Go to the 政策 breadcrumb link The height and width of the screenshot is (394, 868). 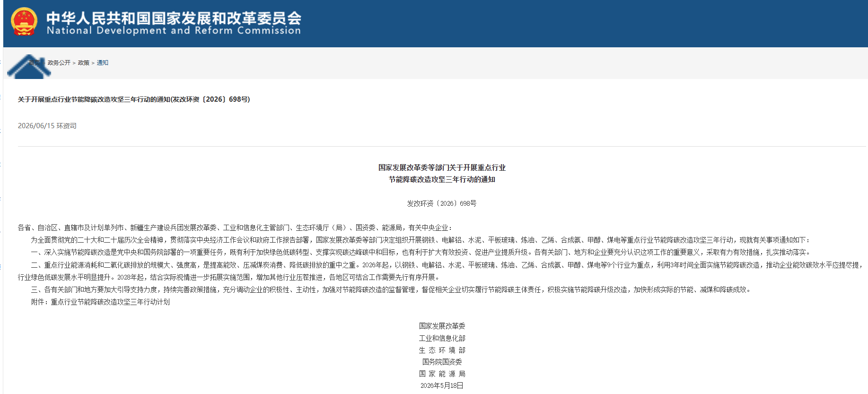pyautogui.click(x=84, y=63)
